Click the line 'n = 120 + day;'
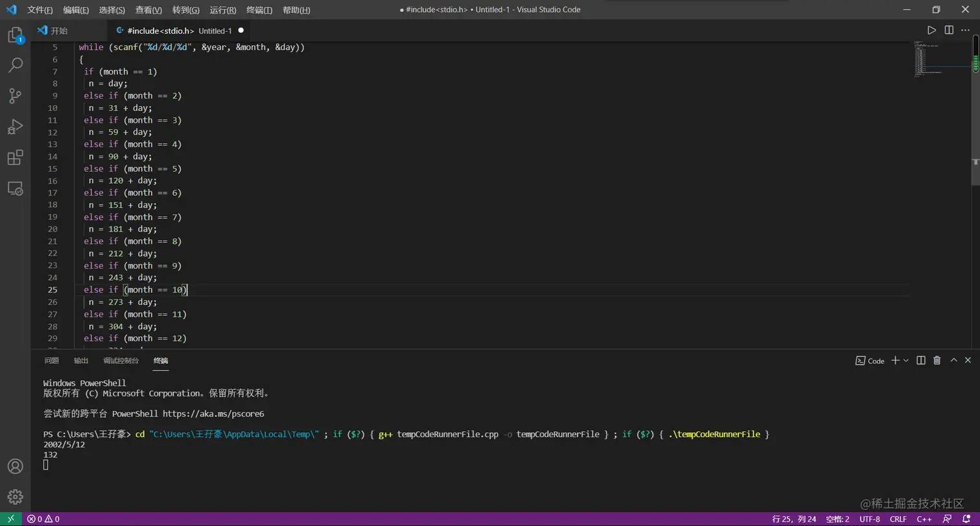Viewport: 980px width, 526px height. [123, 180]
